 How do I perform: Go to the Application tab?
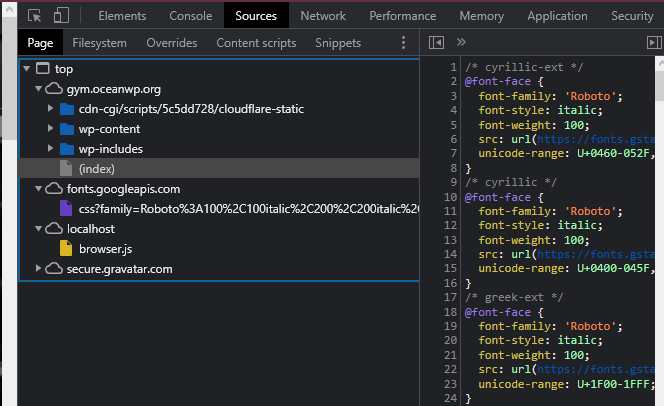tap(557, 16)
